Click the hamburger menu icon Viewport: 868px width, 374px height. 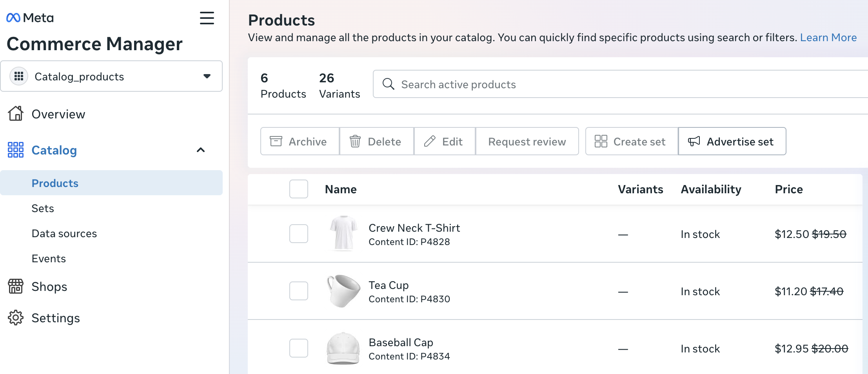point(207,18)
